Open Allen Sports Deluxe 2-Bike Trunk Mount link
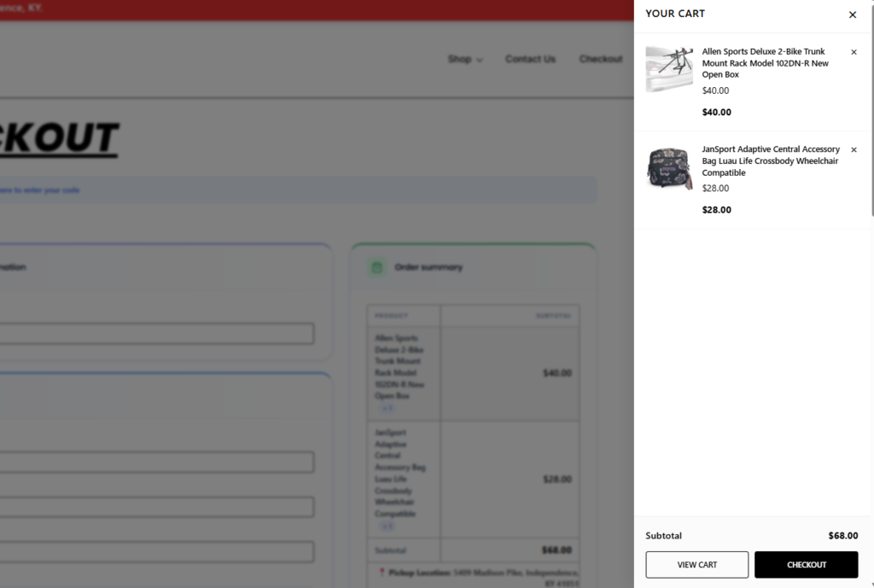This screenshot has height=588, width=874. coord(766,63)
